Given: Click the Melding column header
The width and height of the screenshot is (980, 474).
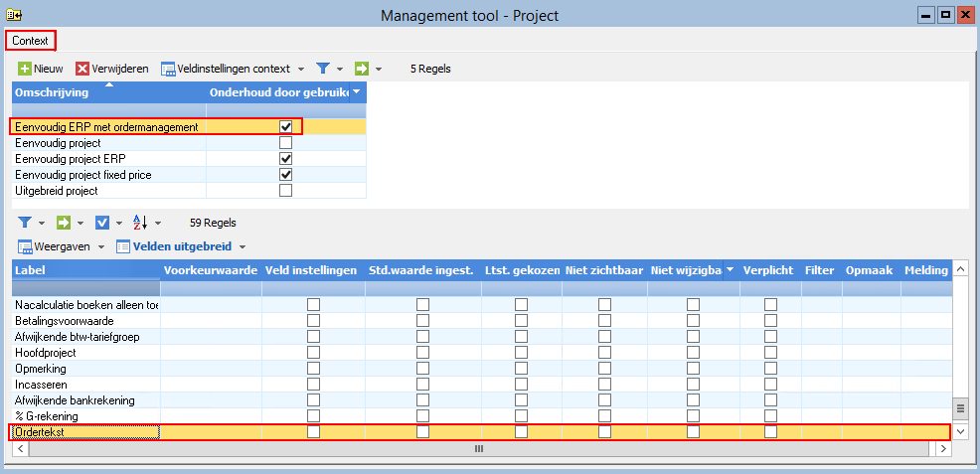Looking at the screenshot, I should [926, 270].
